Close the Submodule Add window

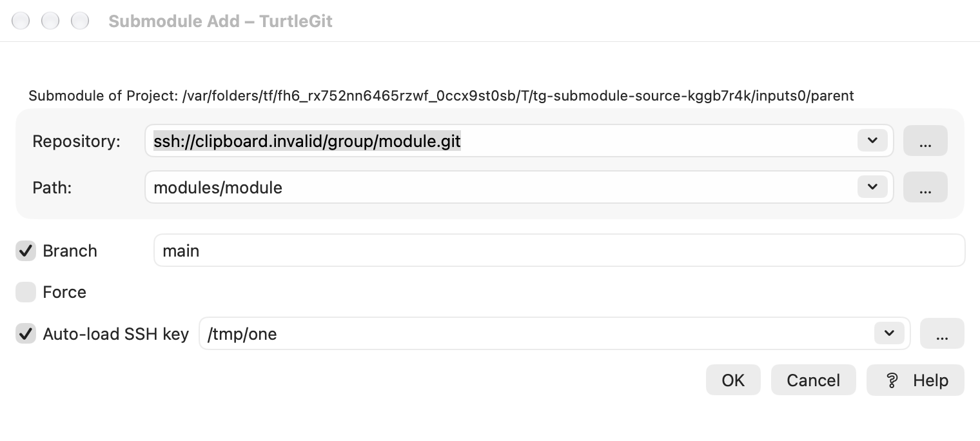tap(21, 21)
